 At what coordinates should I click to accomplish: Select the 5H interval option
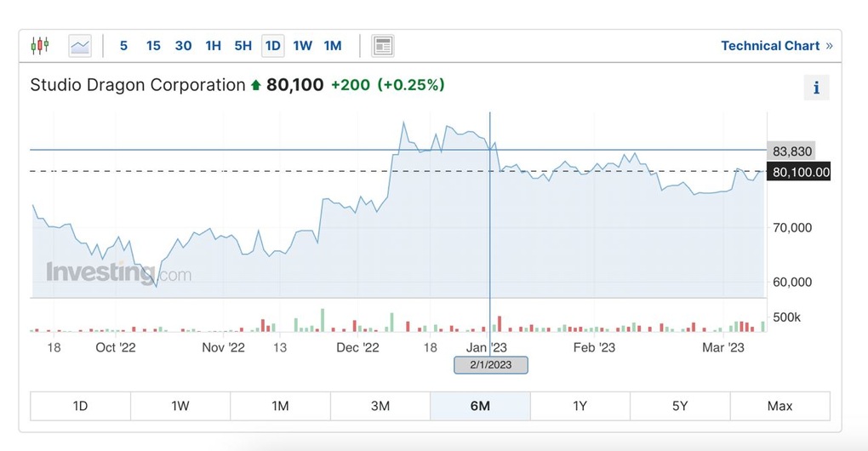[x=243, y=46]
